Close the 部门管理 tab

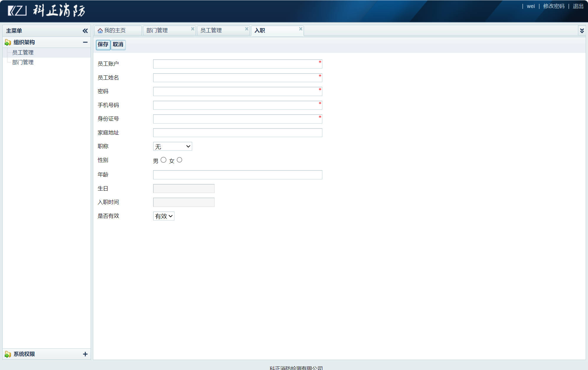[x=193, y=29]
